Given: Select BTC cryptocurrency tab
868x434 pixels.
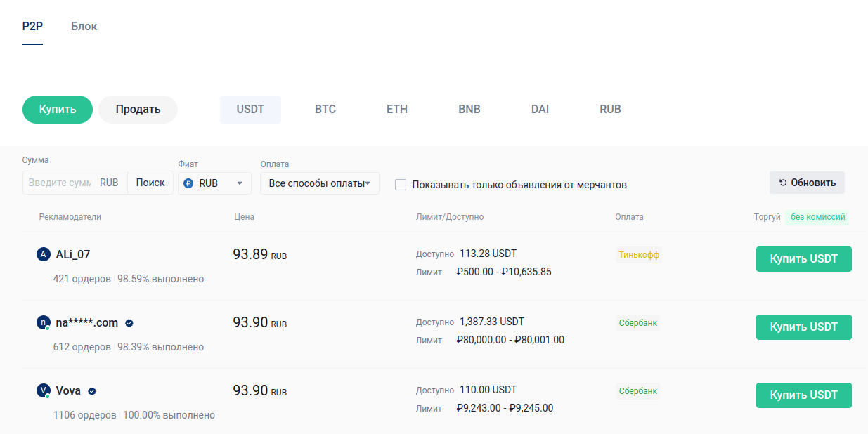Looking at the screenshot, I should pos(325,110).
